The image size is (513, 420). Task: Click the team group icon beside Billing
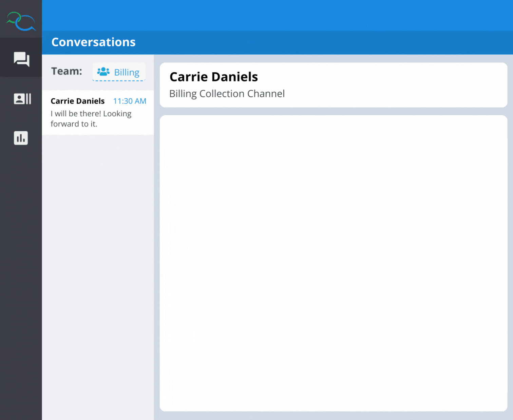[103, 72]
